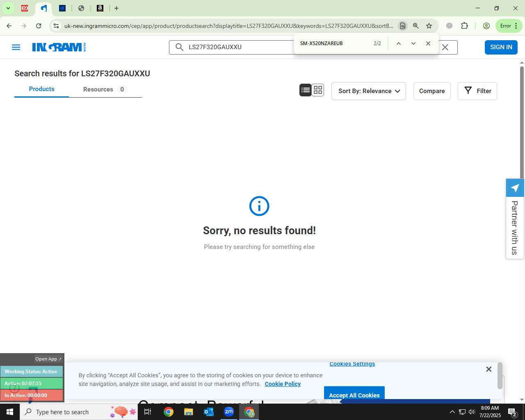Dismiss the cookie banner with X

[x=488, y=369]
